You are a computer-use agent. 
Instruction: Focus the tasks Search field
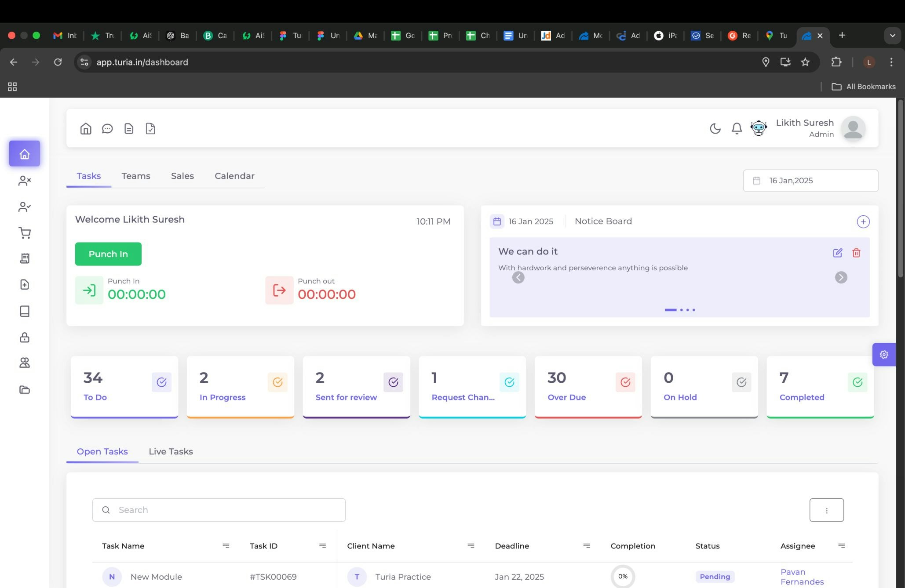(x=219, y=510)
